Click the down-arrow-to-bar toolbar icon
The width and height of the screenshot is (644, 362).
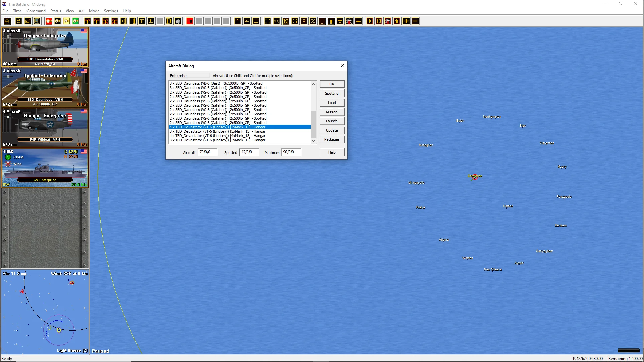[151, 21]
